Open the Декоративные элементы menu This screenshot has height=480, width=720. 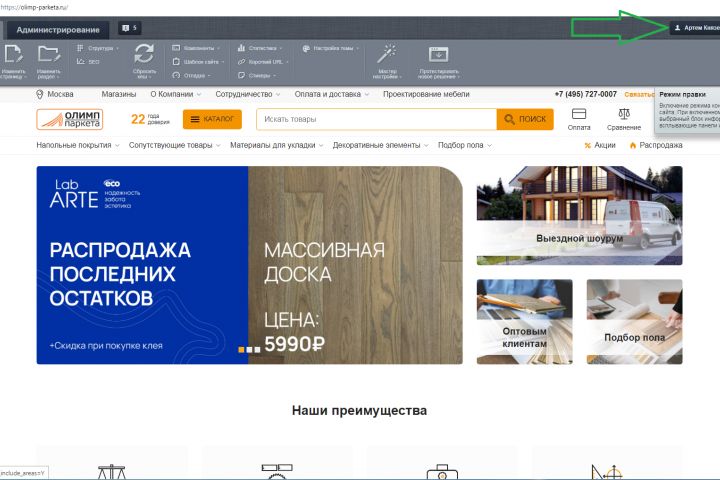click(x=380, y=145)
